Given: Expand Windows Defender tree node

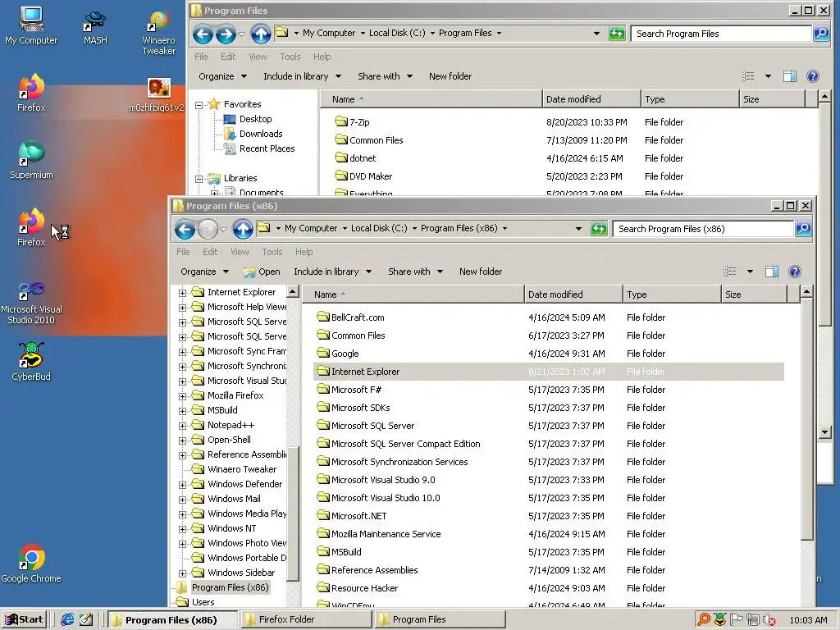Looking at the screenshot, I should click(x=183, y=485).
